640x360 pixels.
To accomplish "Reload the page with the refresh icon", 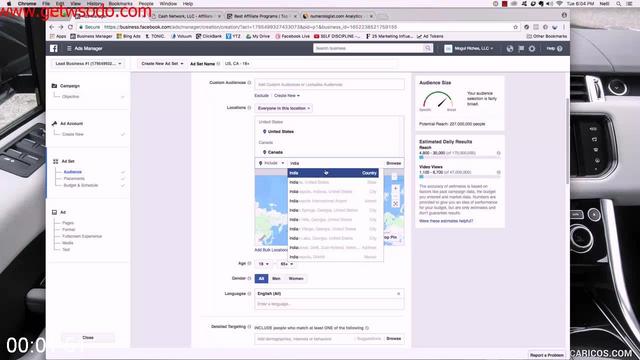I will click(70, 27).
